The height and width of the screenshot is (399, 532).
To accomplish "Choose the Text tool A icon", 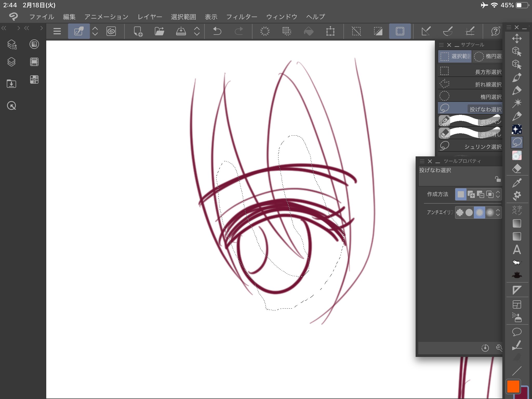I will tap(517, 250).
